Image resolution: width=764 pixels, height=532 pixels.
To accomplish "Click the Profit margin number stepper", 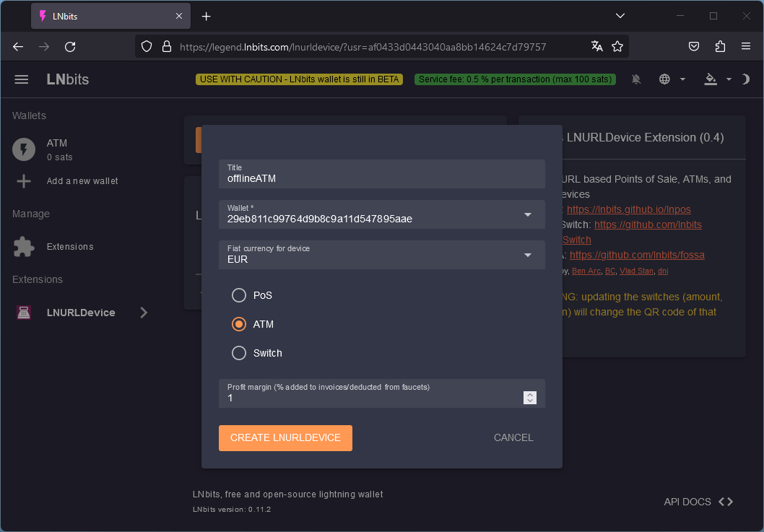I will [x=529, y=398].
